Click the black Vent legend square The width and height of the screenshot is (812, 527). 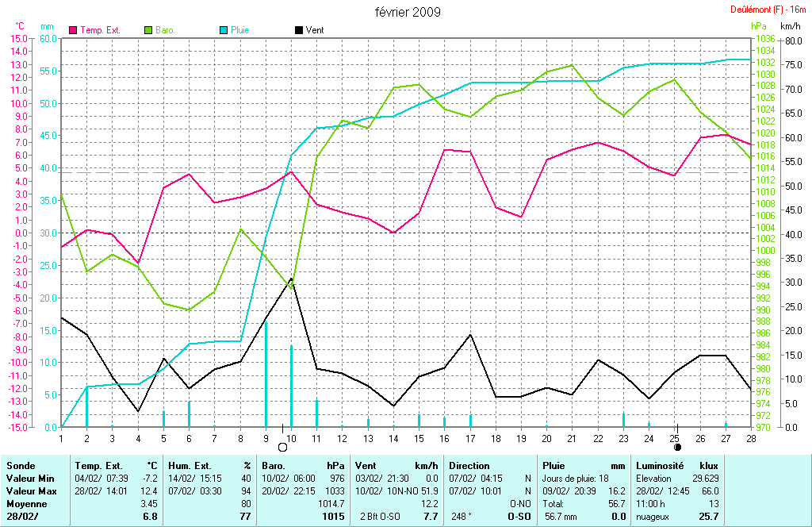click(x=298, y=30)
